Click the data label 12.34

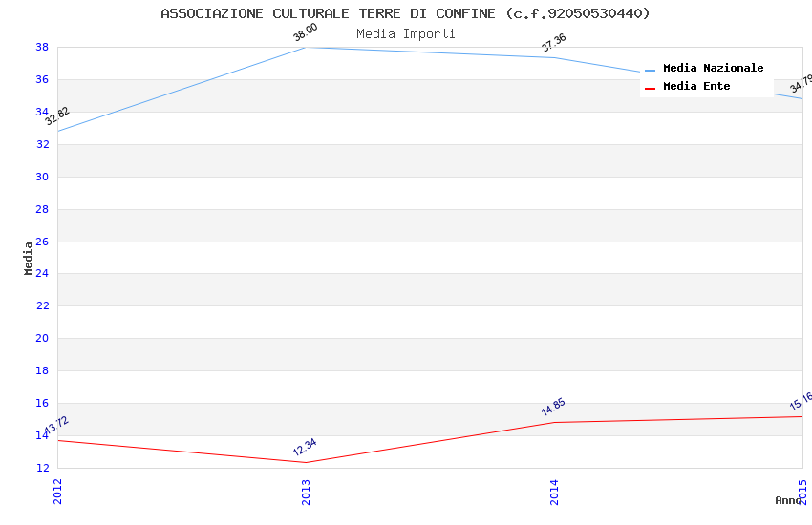click(305, 447)
